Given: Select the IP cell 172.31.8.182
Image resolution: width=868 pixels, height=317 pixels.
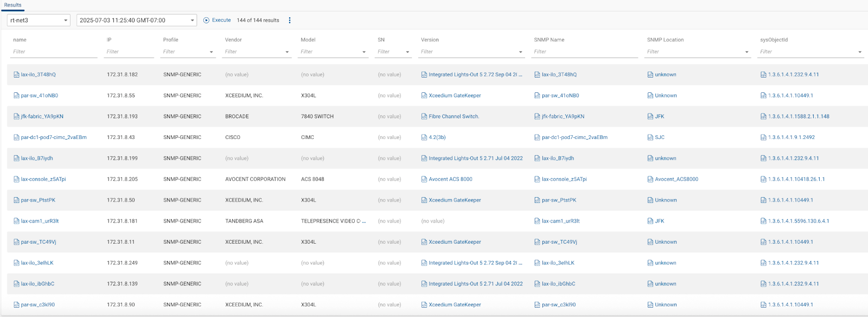Looking at the screenshot, I should tap(122, 75).
